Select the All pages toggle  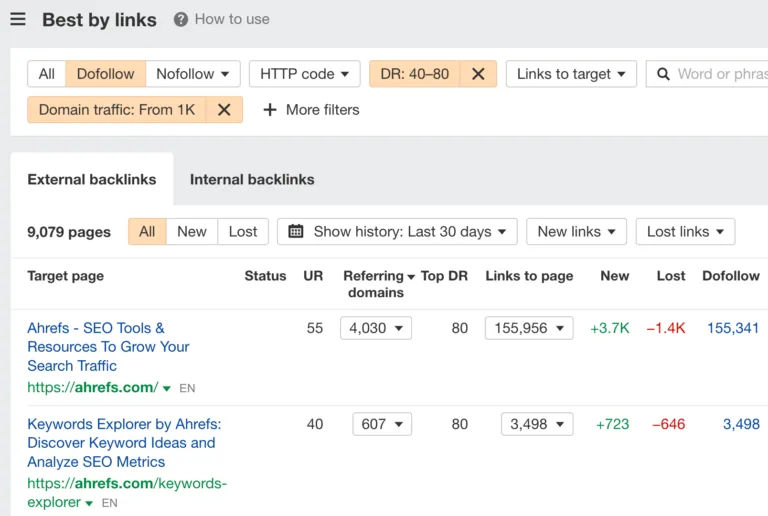(x=147, y=232)
